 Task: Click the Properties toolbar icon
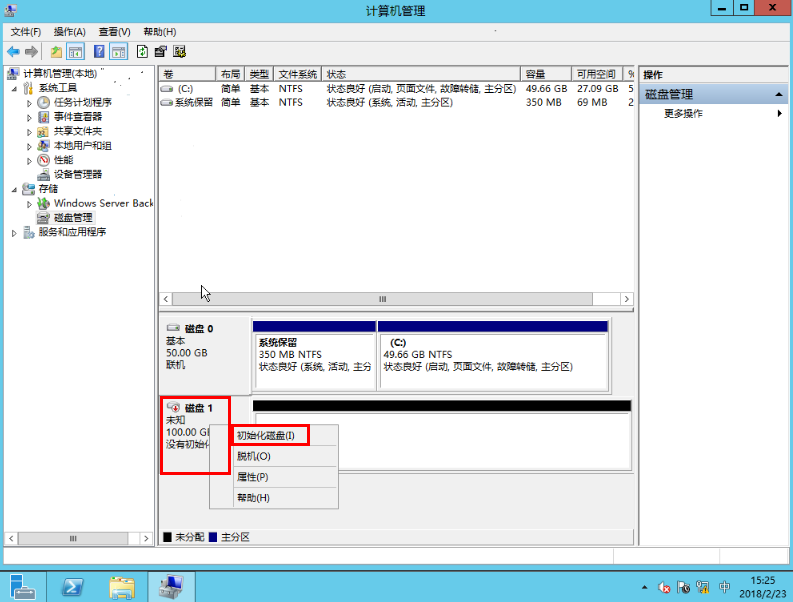pyautogui.click(x=161, y=52)
